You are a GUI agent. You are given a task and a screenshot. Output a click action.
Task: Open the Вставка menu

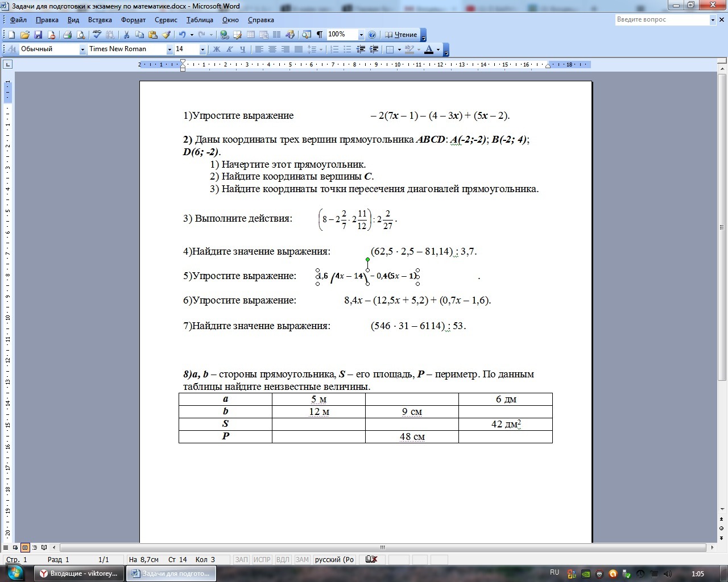[x=100, y=20]
